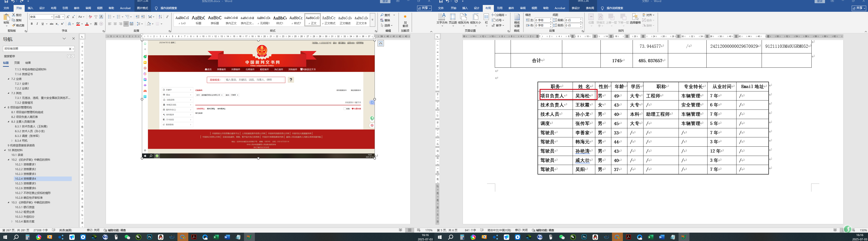Click the red font color button
Viewport: 868px width, 241px height.
pyautogui.click(x=87, y=24)
